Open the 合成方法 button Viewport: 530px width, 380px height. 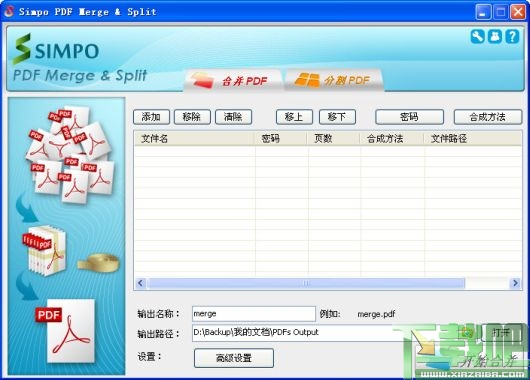click(487, 117)
